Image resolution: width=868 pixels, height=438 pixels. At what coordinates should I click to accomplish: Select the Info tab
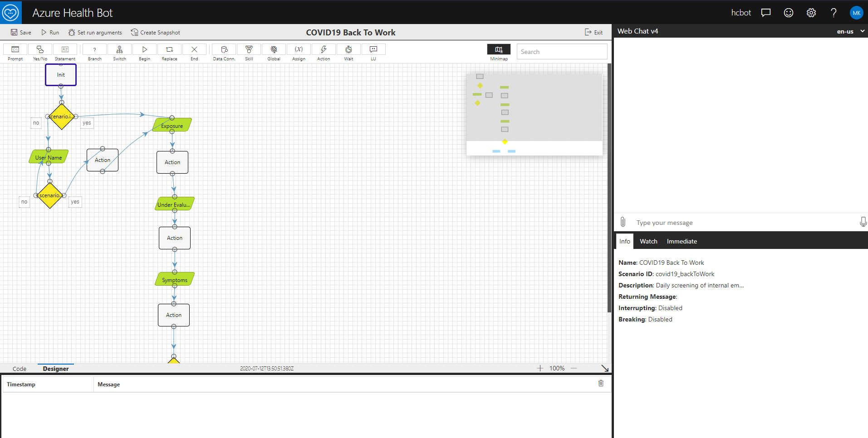[625, 241]
